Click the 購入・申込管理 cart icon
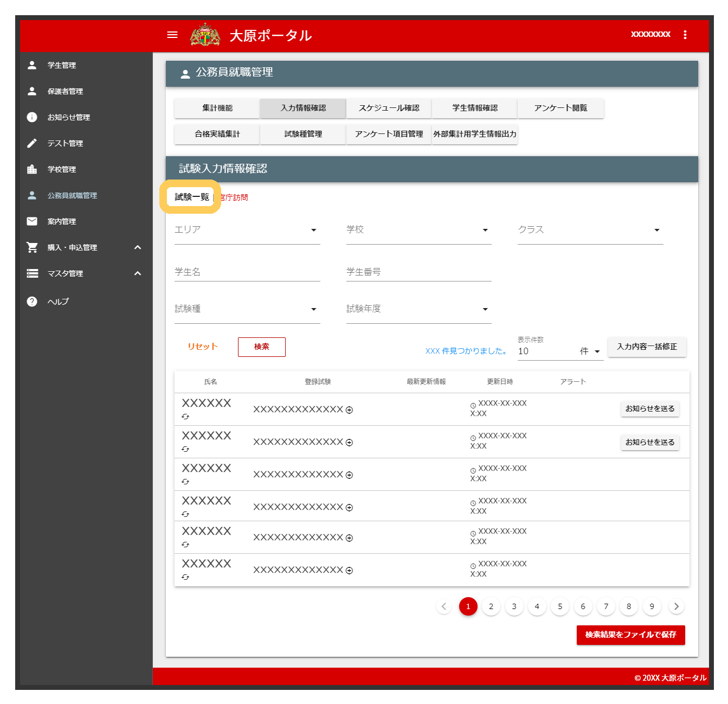The width and height of the screenshot is (728, 704). 32,247
